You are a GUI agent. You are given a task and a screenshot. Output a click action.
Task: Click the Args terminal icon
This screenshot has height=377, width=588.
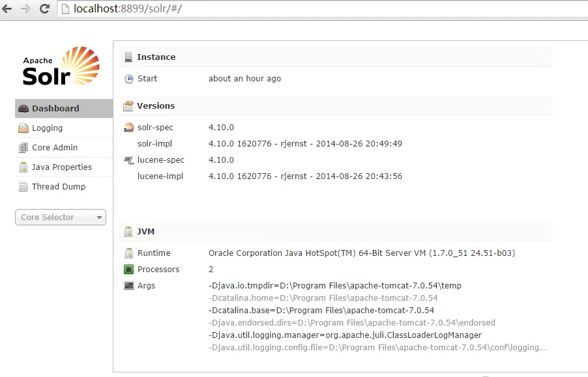tap(128, 286)
